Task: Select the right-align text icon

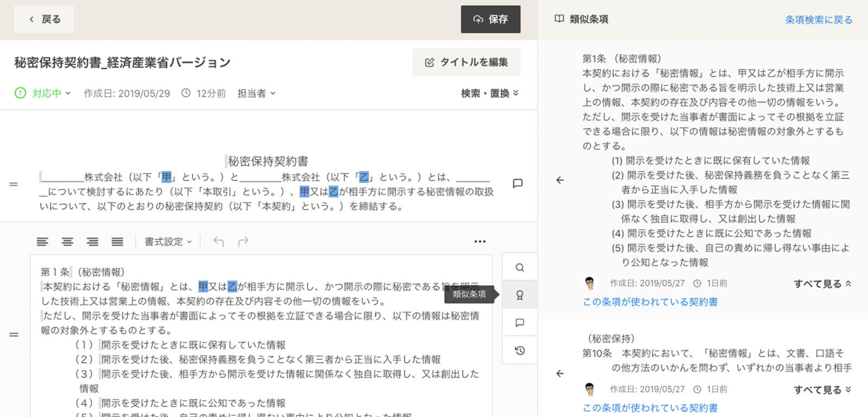Action: (x=93, y=242)
